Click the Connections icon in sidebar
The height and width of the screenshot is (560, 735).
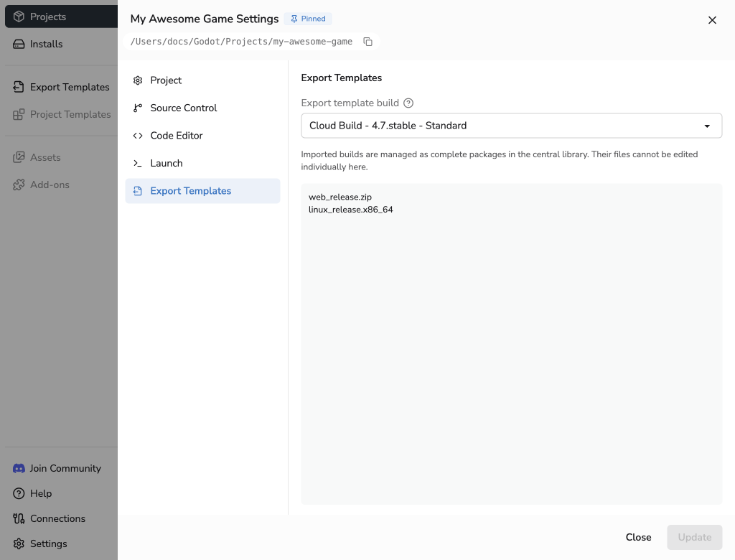(19, 518)
